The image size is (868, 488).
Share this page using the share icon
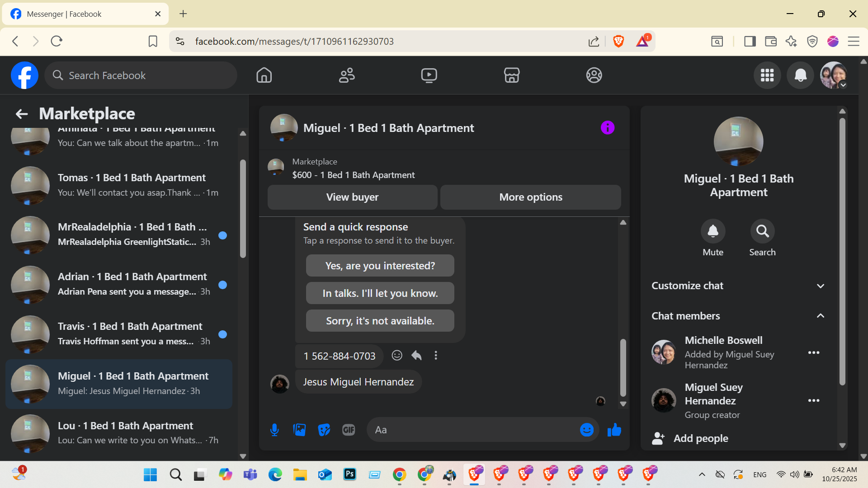coord(594,42)
